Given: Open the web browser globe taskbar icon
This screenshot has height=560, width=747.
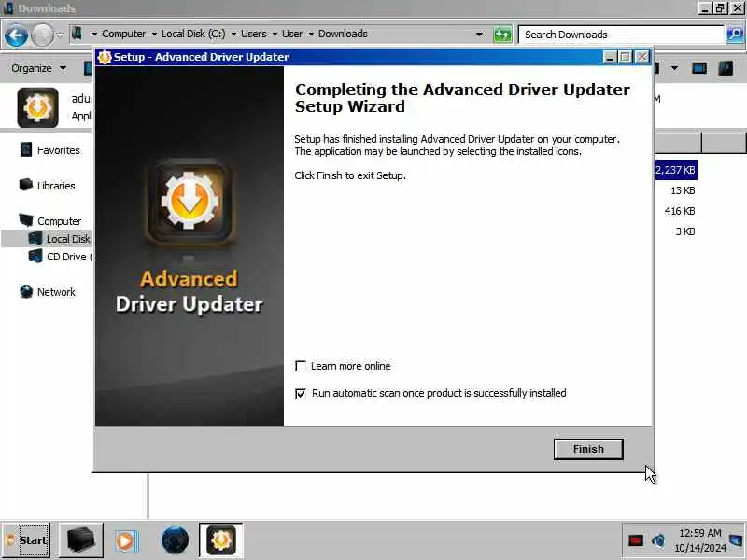Looking at the screenshot, I should 175,540.
